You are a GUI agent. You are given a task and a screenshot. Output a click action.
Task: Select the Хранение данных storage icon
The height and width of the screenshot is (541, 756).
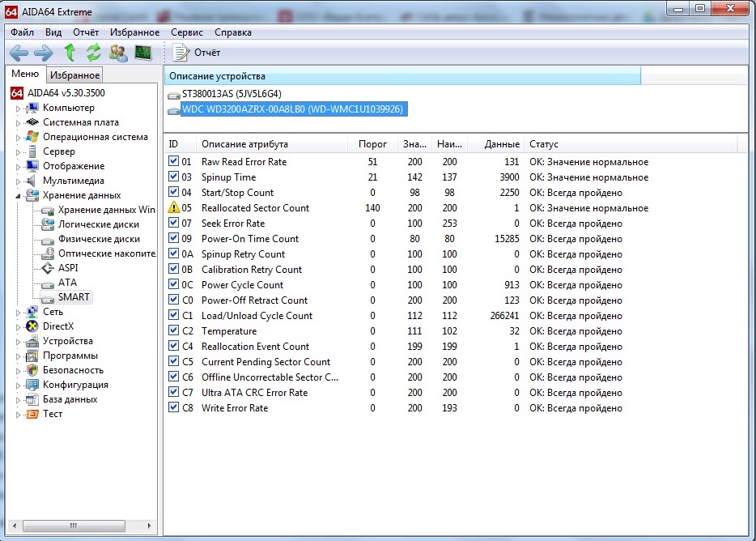click(32, 195)
